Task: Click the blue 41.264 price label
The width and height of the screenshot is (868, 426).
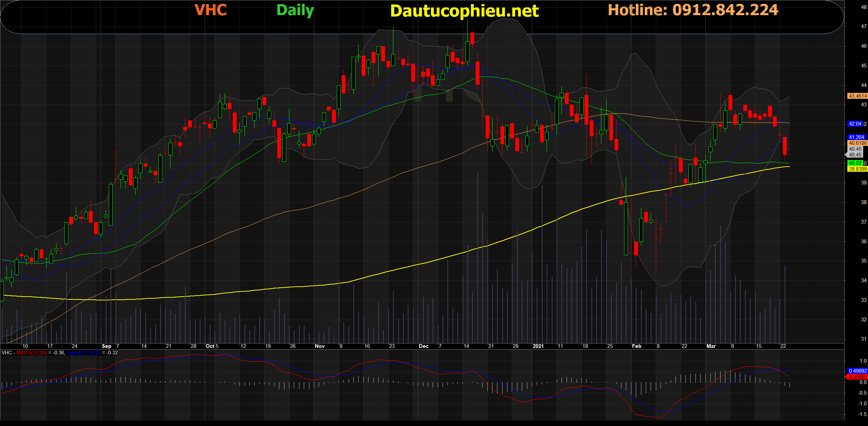Action: 856,137
